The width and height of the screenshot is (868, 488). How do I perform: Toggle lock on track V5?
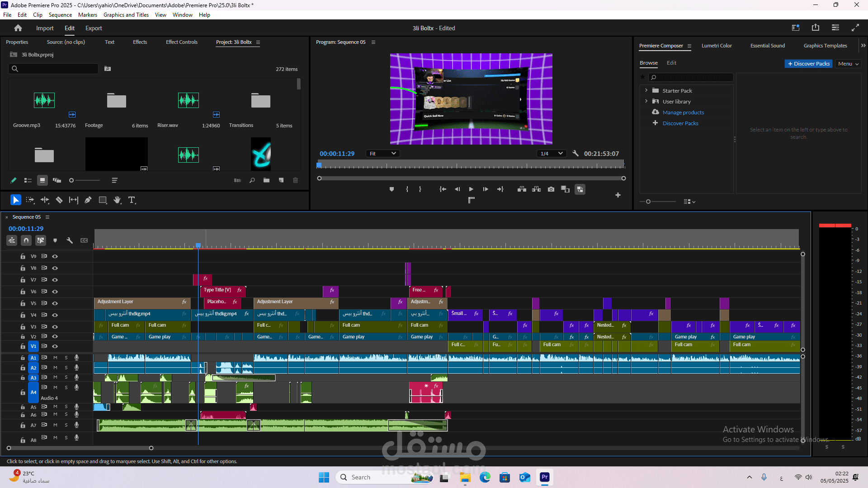click(x=23, y=304)
